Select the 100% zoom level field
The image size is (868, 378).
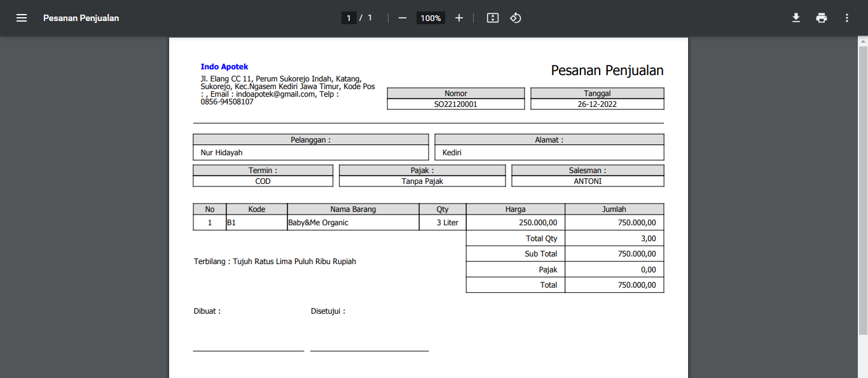point(431,18)
